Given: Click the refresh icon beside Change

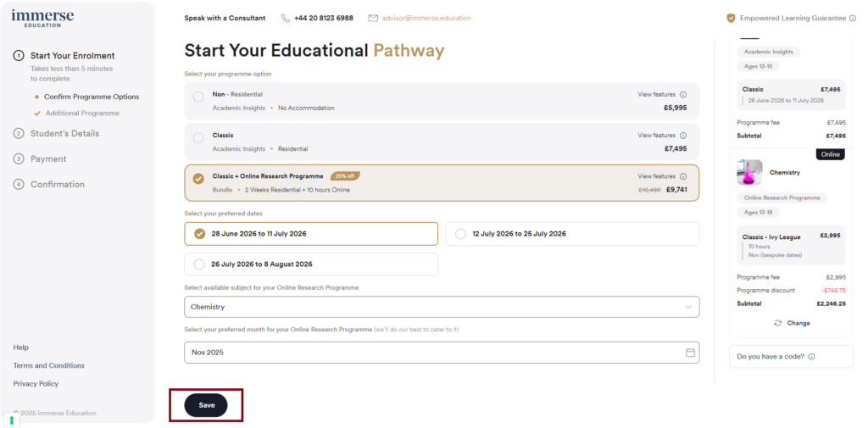Looking at the screenshot, I should (x=777, y=323).
